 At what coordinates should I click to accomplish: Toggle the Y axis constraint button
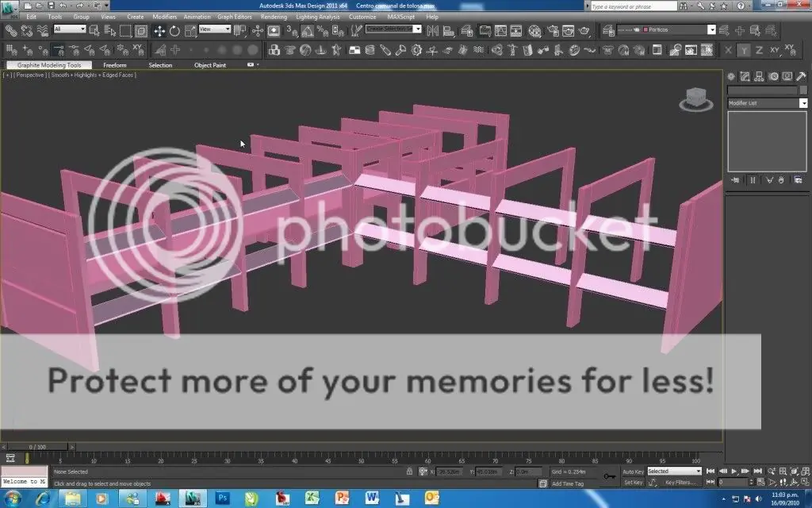745,49
